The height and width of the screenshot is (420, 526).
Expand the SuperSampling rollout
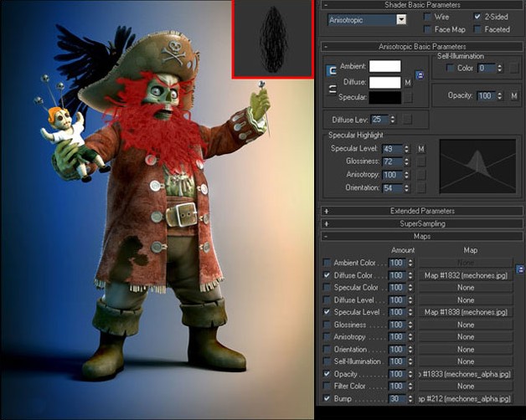(x=422, y=223)
